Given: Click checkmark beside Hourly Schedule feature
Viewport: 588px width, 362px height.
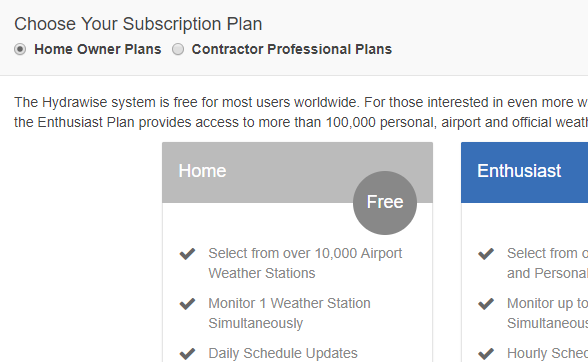Looking at the screenshot, I should (486, 353).
